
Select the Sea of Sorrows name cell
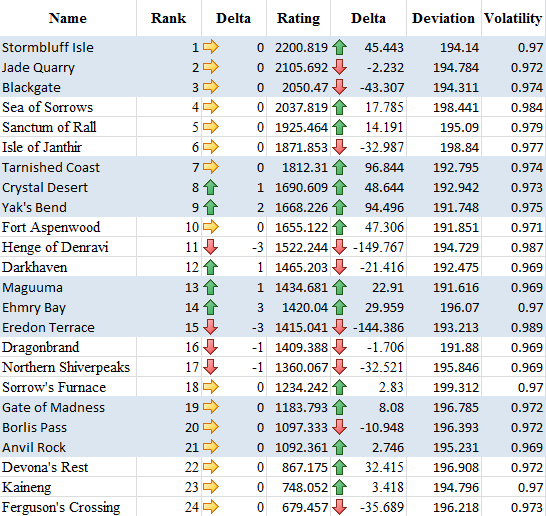pyautogui.click(x=68, y=107)
